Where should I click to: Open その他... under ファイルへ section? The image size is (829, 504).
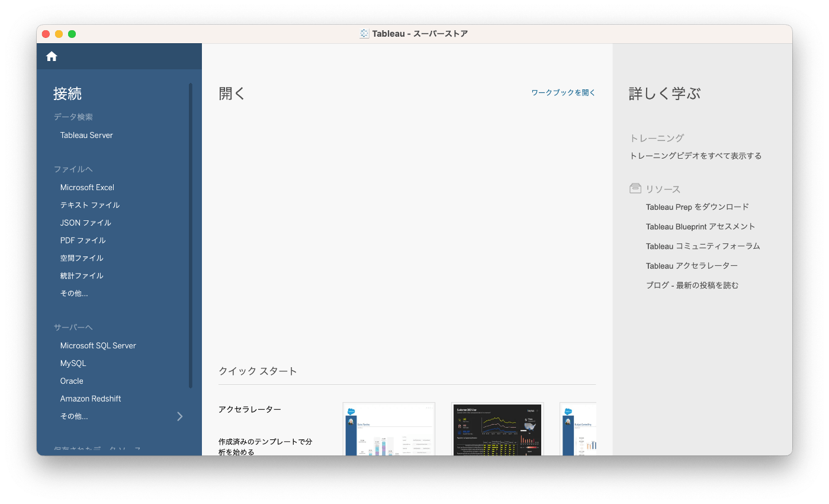coord(74,293)
